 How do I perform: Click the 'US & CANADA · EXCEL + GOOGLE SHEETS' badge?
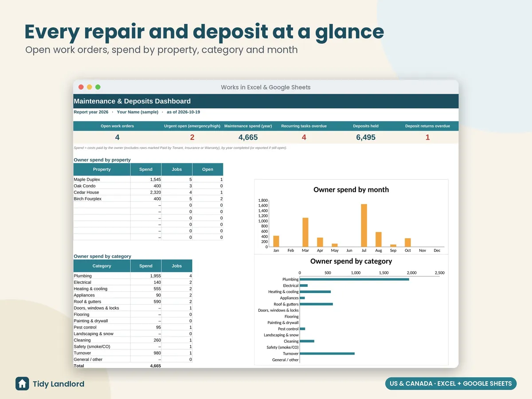(451, 383)
